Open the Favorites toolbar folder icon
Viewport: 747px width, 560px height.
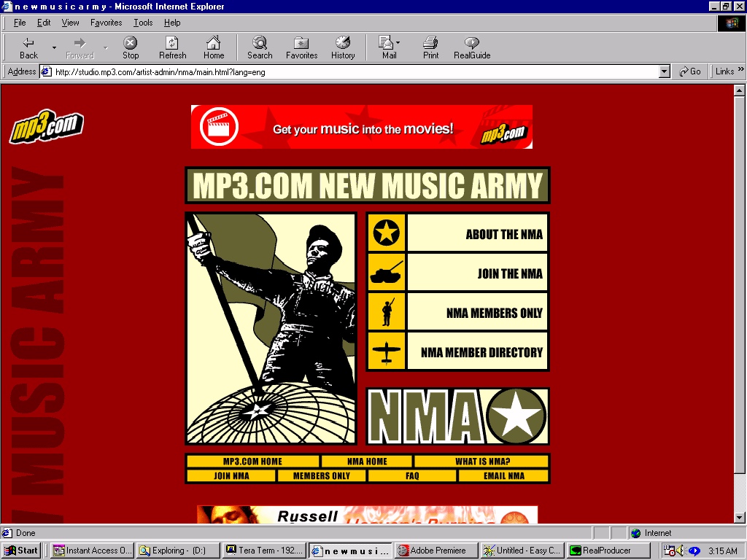pos(301,43)
